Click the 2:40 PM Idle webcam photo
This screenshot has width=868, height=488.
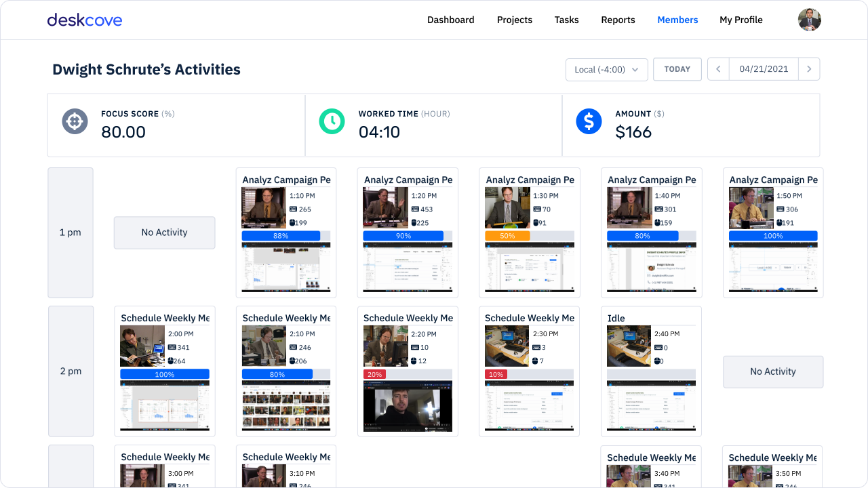[629, 346]
